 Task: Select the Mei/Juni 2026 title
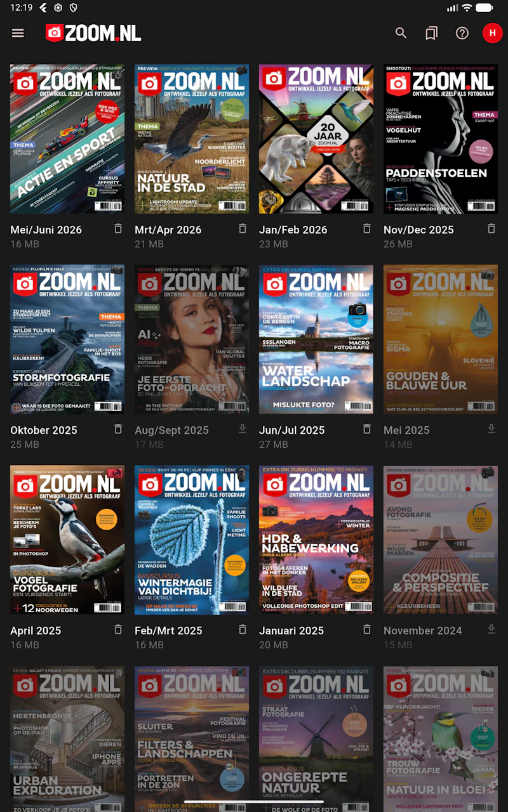coord(46,230)
